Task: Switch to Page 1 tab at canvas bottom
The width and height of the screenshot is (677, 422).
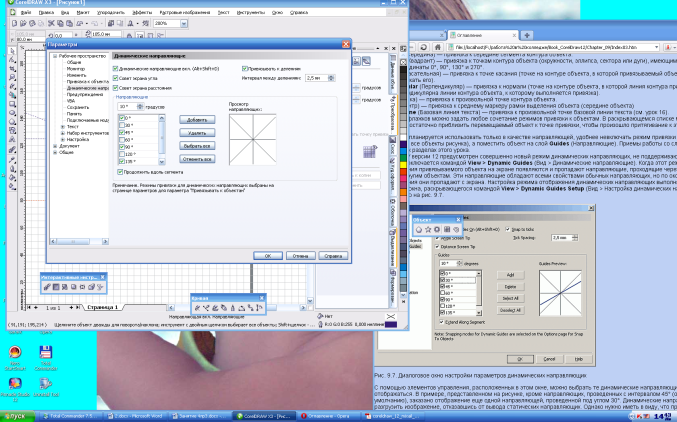Action: [102, 307]
